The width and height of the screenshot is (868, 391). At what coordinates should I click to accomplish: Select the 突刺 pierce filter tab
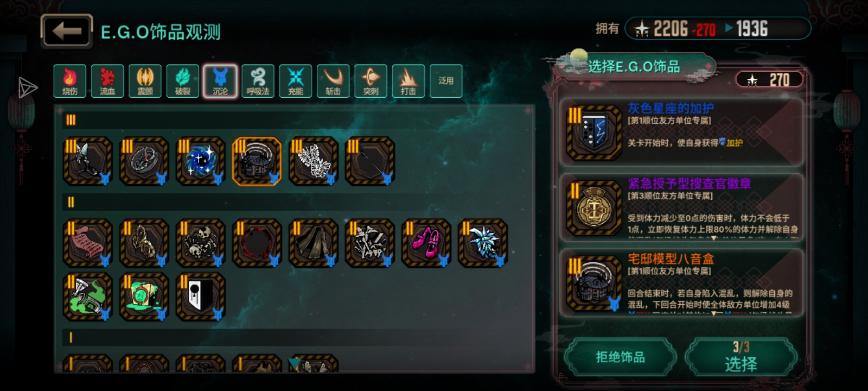click(x=371, y=81)
